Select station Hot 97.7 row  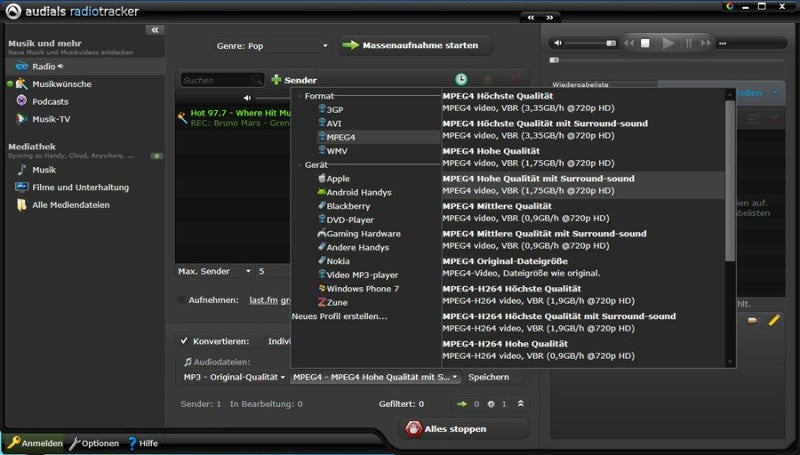pos(234,117)
